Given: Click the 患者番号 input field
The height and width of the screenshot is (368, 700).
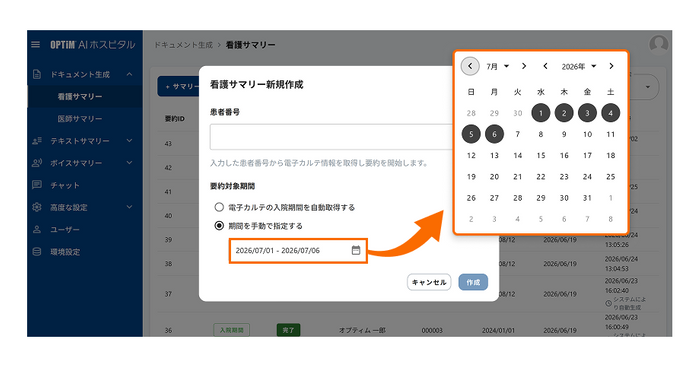Looking at the screenshot, I should [332, 137].
